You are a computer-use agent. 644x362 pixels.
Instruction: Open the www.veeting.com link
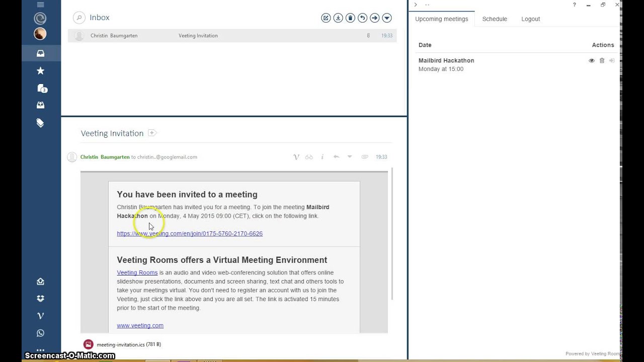click(140, 325)
